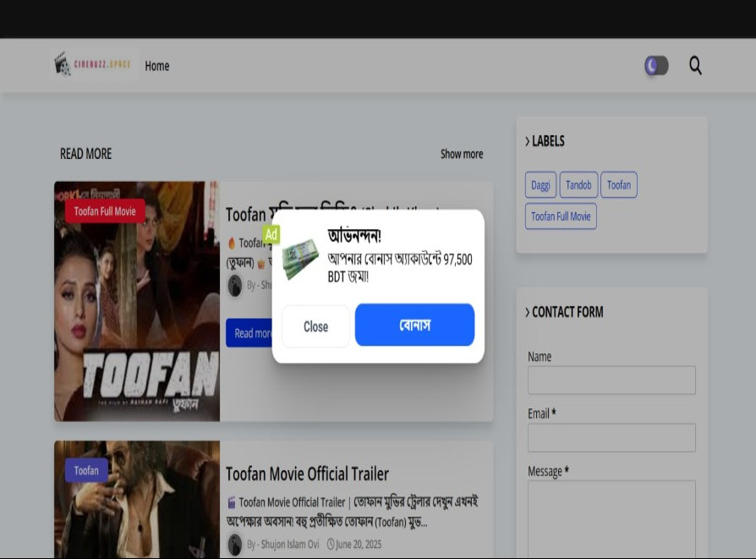Viewport: 756px width, 559px height.
Task: Click the blue বোনাস button
Action: 414,326
